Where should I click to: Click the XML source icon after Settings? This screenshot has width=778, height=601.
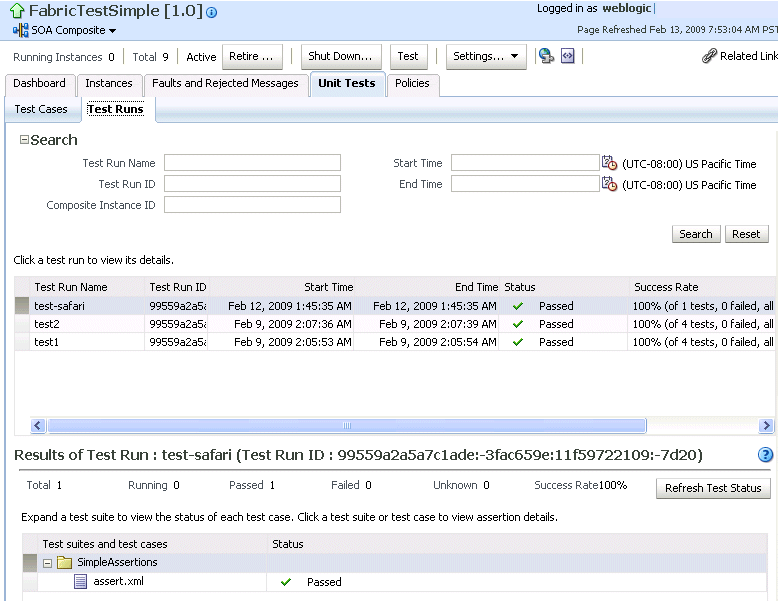click(567, 56)
